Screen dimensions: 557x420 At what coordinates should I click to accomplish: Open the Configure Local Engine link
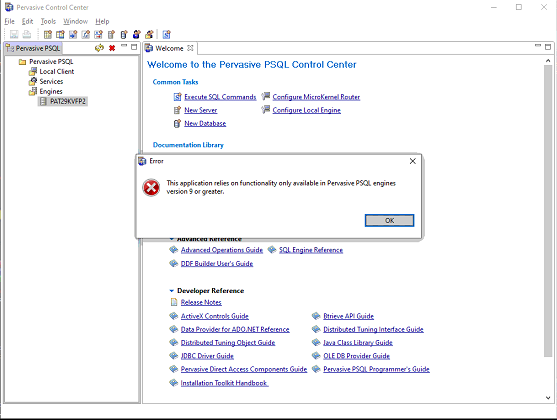[307, 110]
